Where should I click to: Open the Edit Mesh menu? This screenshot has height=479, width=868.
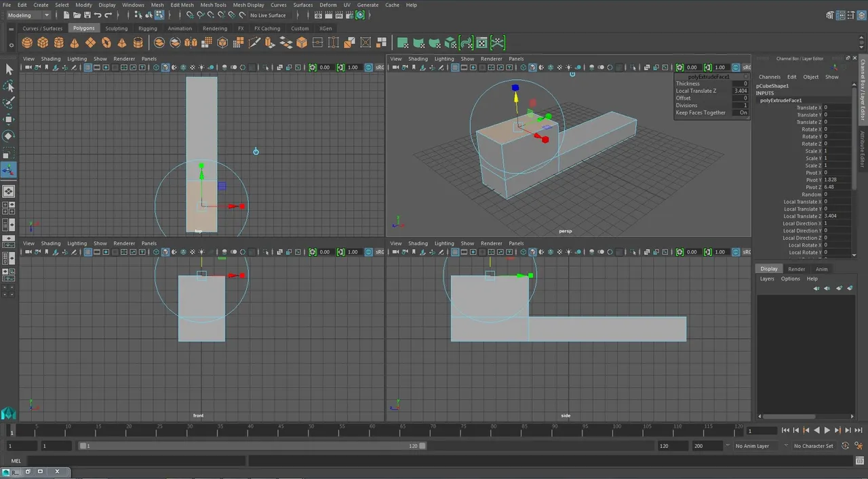[182, 5]
